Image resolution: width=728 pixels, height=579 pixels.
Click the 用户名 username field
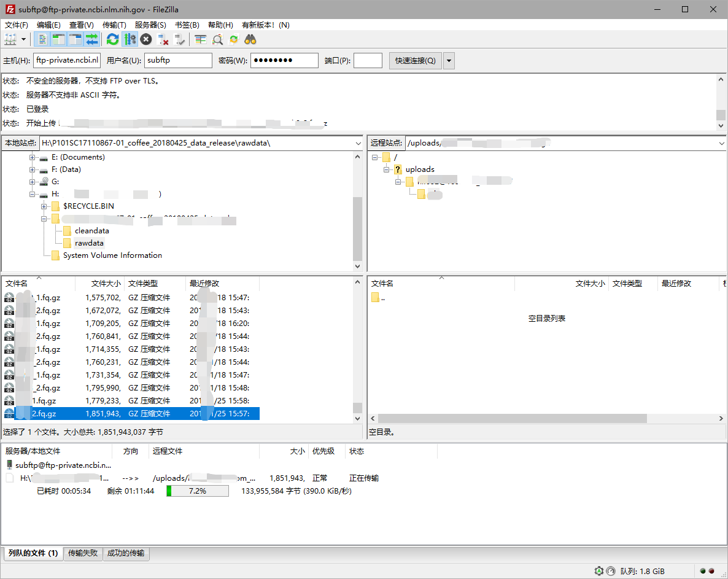[x=178, y=60]
